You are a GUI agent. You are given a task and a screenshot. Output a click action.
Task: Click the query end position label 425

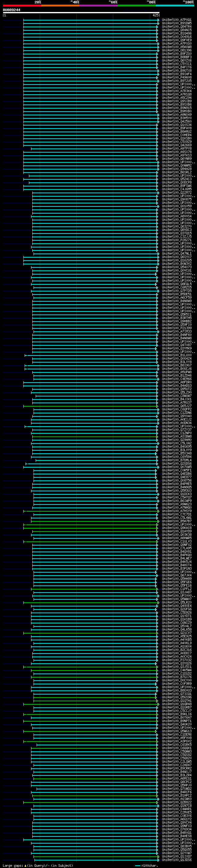pyautogui.click(x=155, y=15)
